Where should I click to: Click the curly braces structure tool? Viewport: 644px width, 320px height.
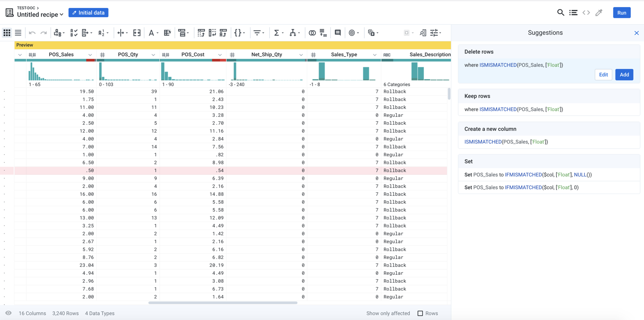point(237,33)
